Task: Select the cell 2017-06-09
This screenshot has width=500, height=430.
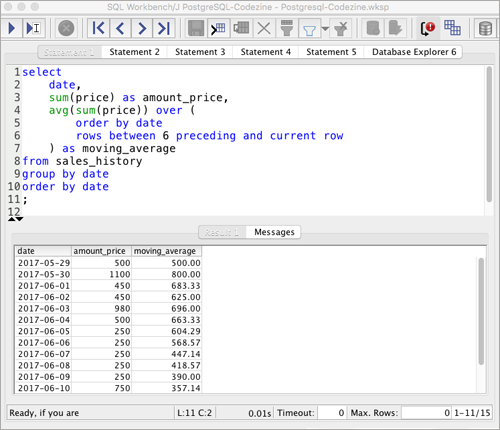Action: point(44,377)
